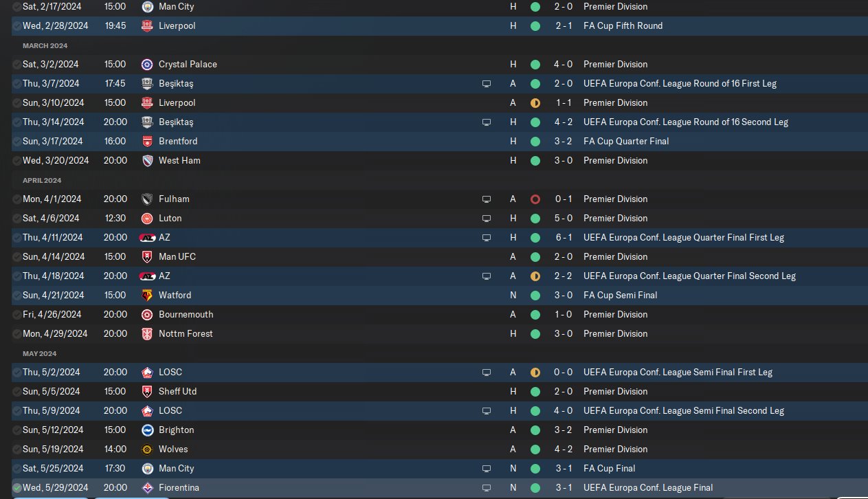Open UEFA Europa Conf. League Final competition link

tap(647, 487)
